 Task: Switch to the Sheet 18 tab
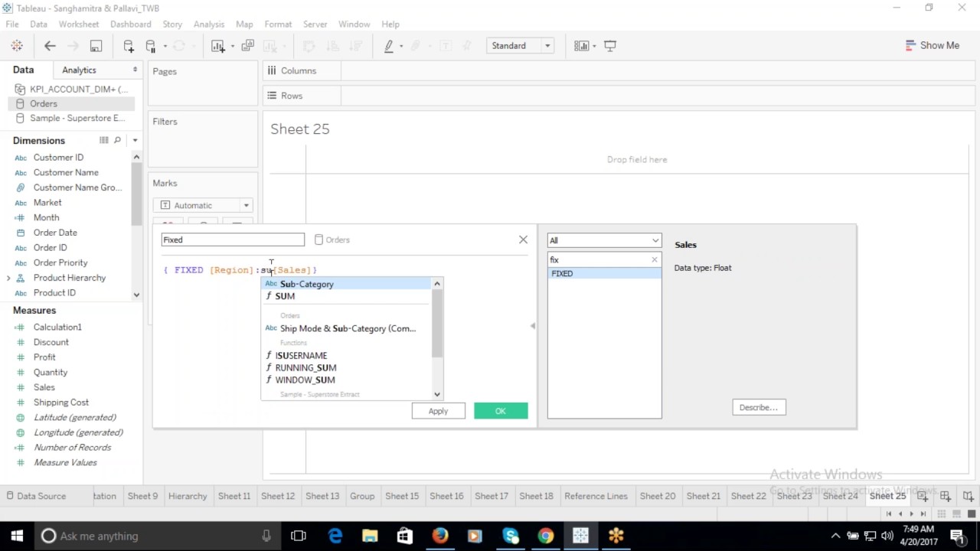pos(536,496)
